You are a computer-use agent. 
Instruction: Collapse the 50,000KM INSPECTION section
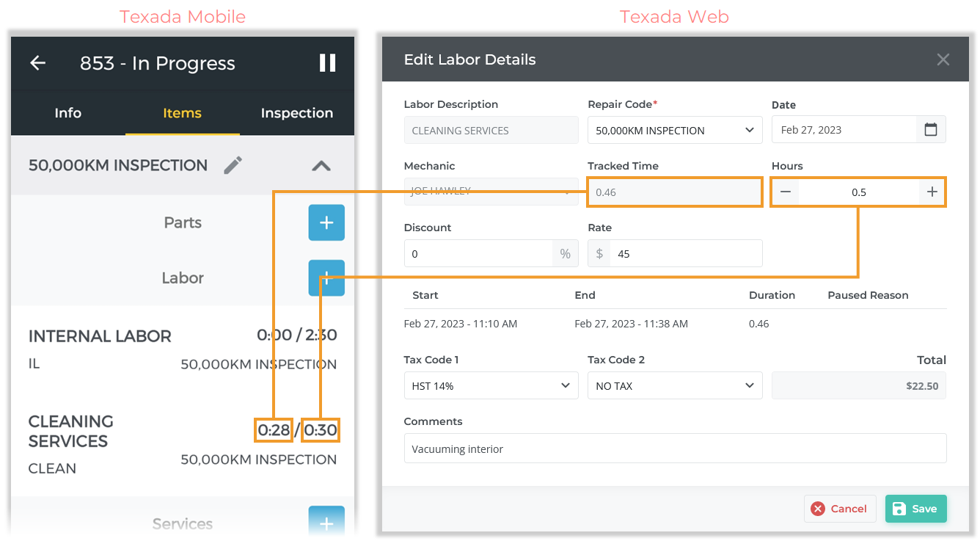click(x=321, y=166)
